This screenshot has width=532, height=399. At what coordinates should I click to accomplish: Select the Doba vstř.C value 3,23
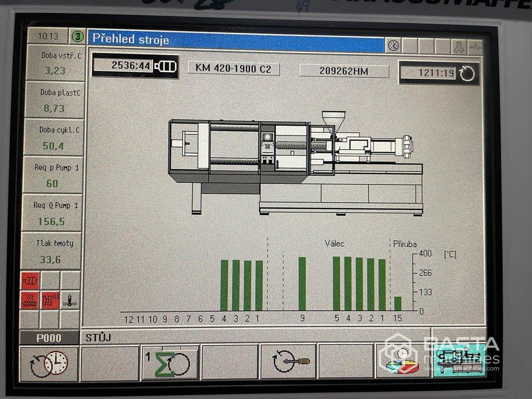click(55, 71)
